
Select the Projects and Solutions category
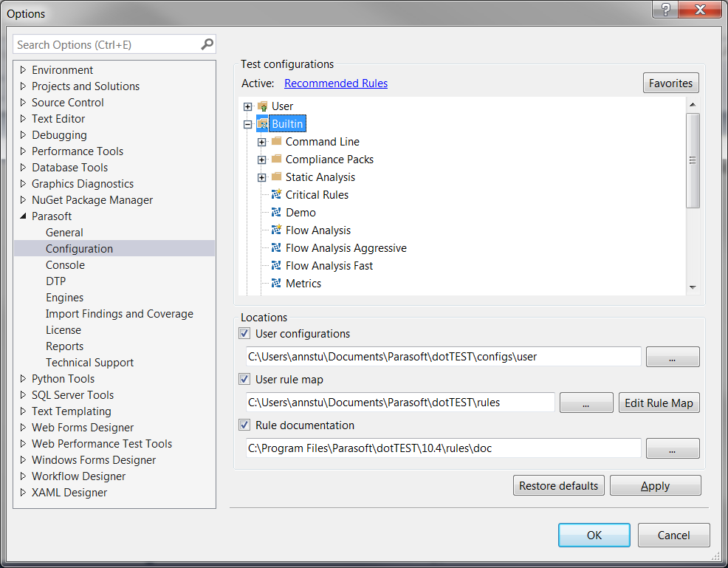(86, 86)
